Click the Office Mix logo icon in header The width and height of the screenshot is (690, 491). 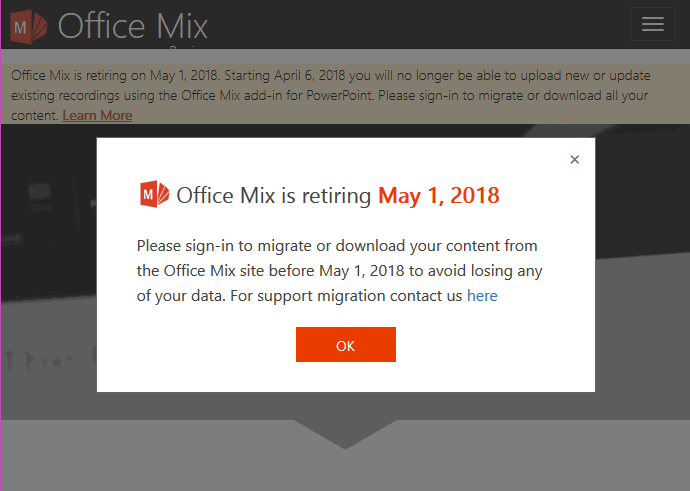(29, 27)
